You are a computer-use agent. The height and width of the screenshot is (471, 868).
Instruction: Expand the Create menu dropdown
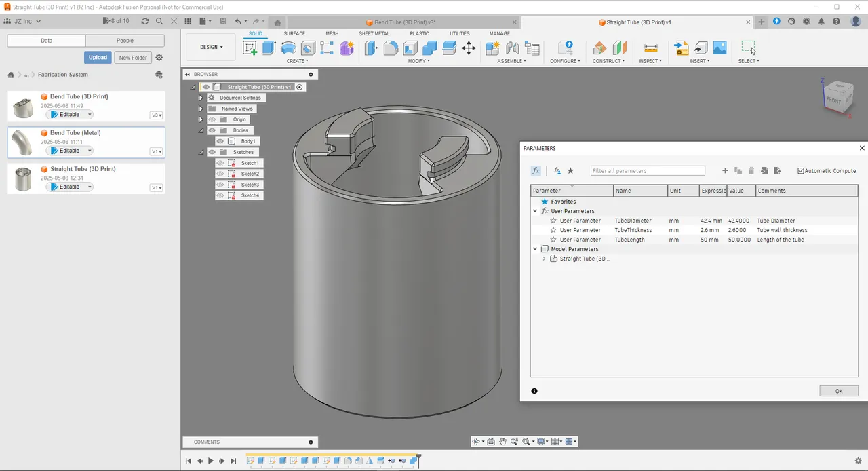297,61
